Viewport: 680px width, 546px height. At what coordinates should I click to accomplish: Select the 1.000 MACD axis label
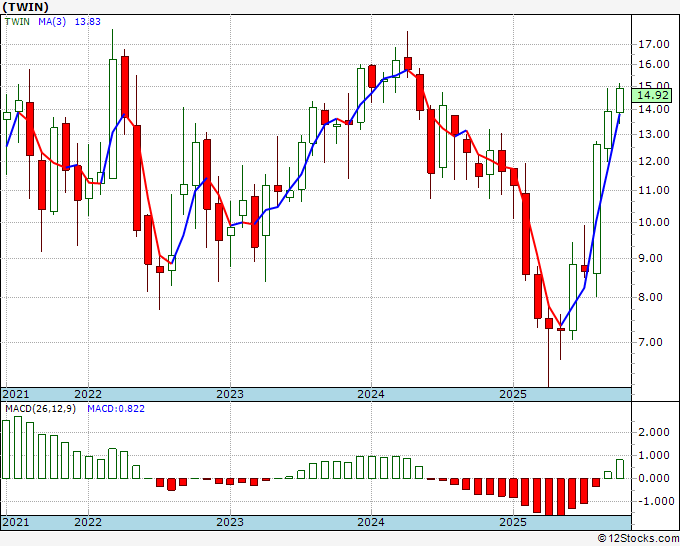click(654, 455)
